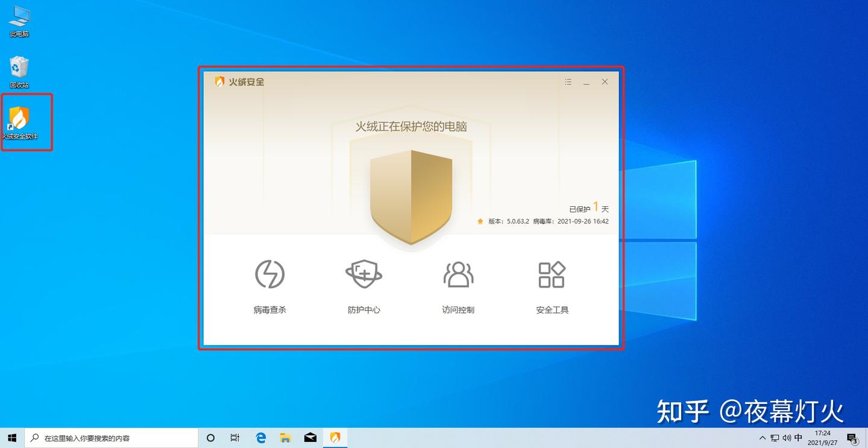Open 访问控制 access control

pos(458,283)
